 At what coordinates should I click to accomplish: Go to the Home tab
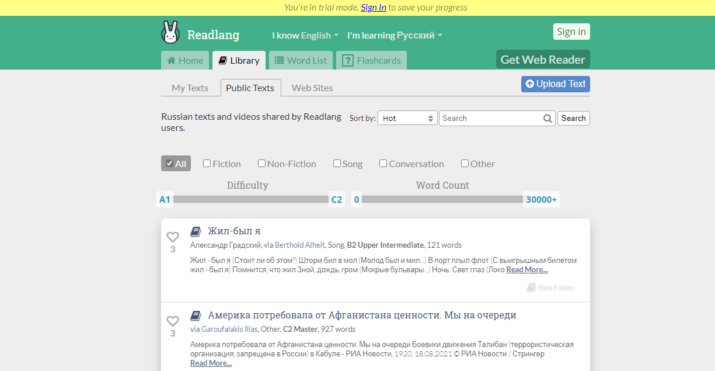[185, 60]
